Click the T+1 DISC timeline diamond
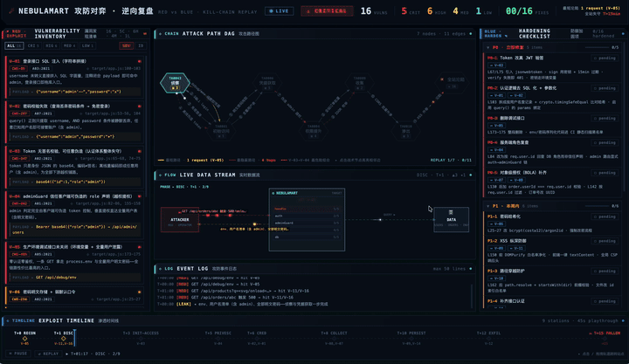Viewport: 629px width, 364px height. point(64,339)
